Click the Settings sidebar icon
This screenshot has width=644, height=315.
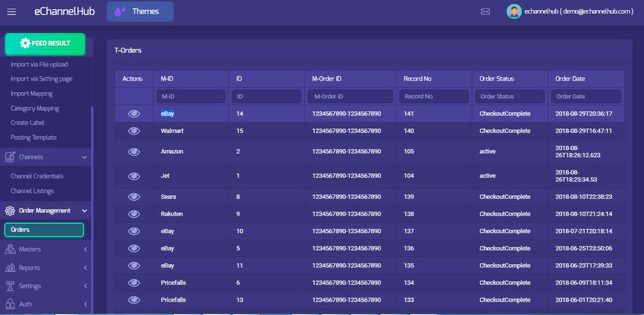(10, 286)
